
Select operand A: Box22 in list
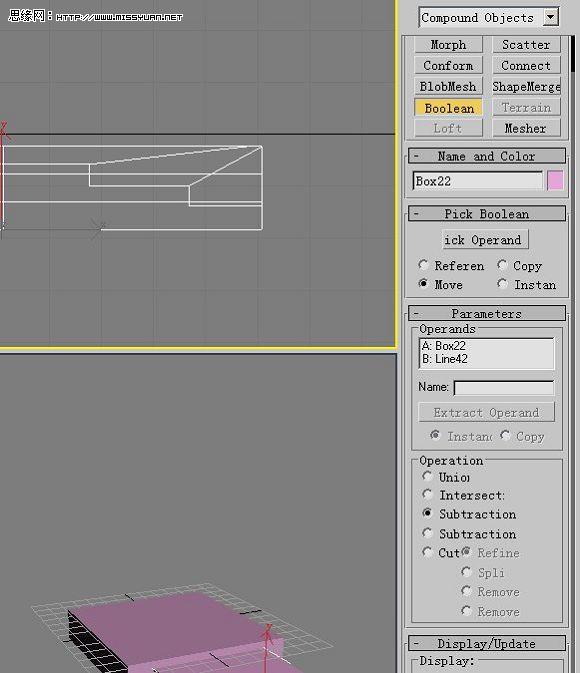point(486,346)
